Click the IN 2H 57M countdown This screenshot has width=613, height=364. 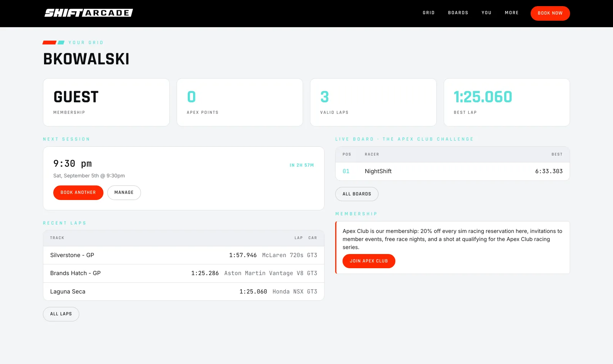302,166
